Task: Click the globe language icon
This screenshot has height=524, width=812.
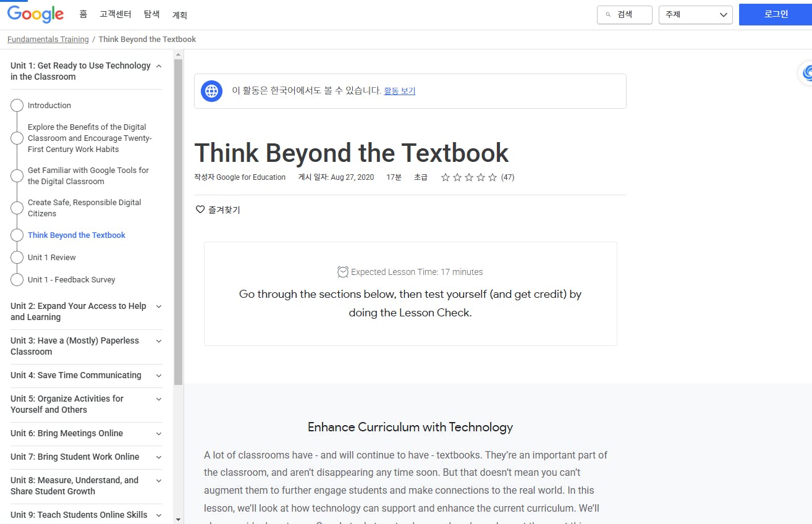Action: [211, 91]
